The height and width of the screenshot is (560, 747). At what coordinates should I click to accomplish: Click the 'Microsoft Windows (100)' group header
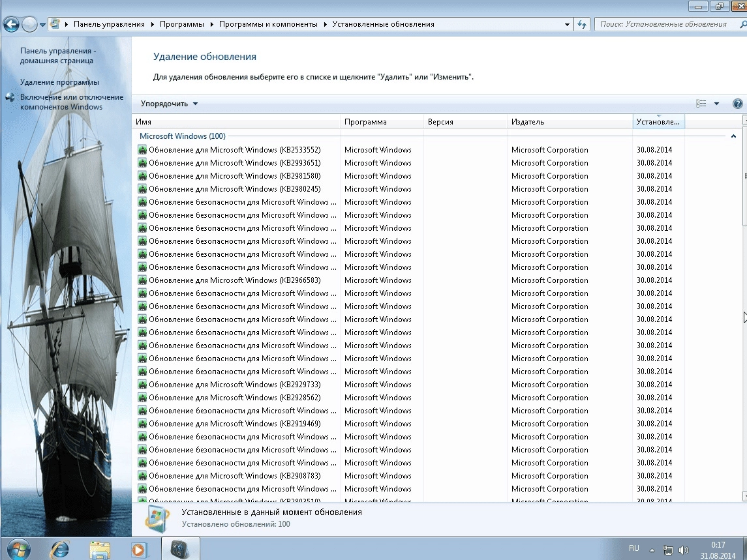pos(183,136)
